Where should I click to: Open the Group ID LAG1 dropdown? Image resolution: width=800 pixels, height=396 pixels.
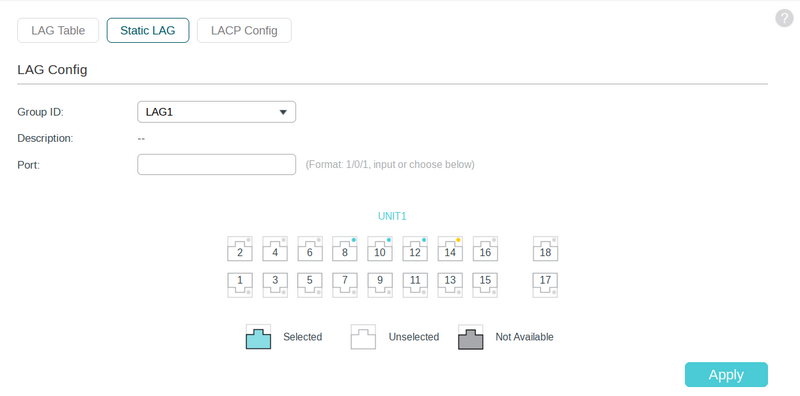point(216,112)
